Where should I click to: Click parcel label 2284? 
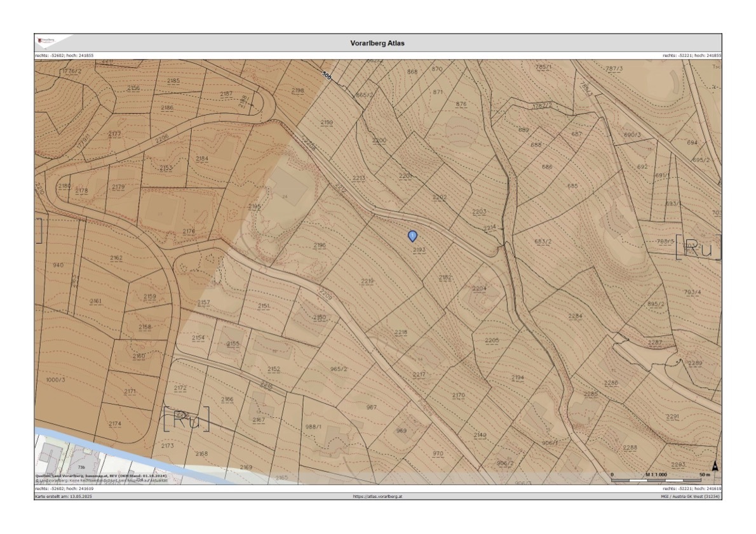[x=575, y=316]
